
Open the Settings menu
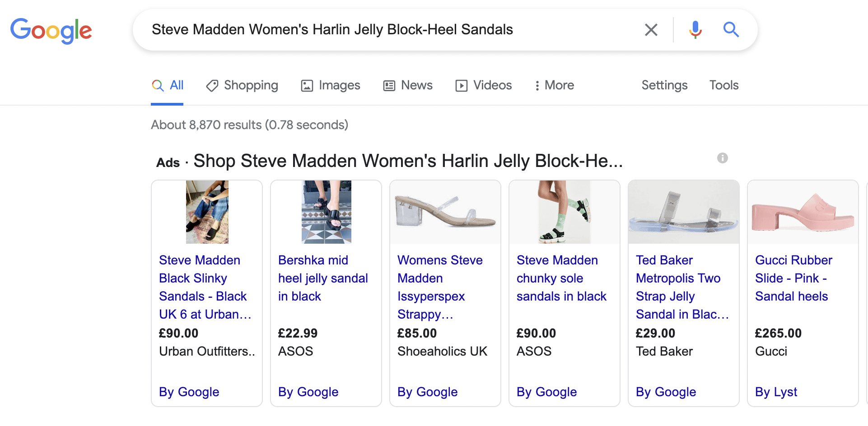point(664,85)
